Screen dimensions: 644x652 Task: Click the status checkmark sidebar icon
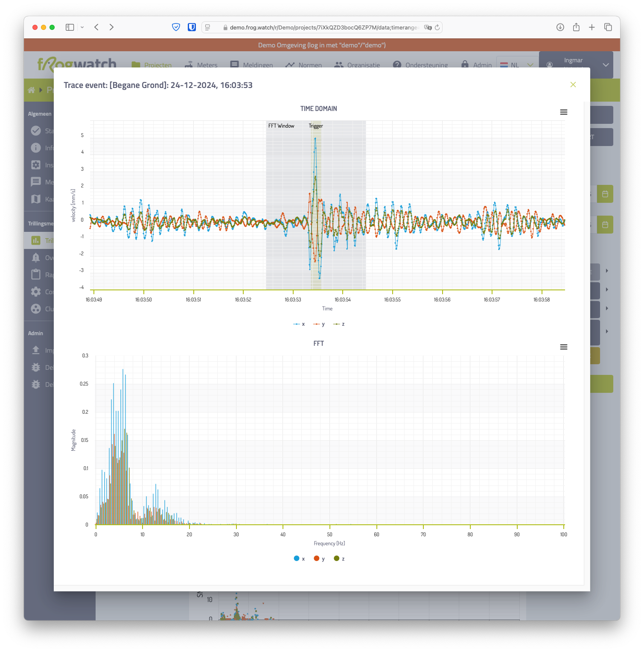tap(36, 131)
